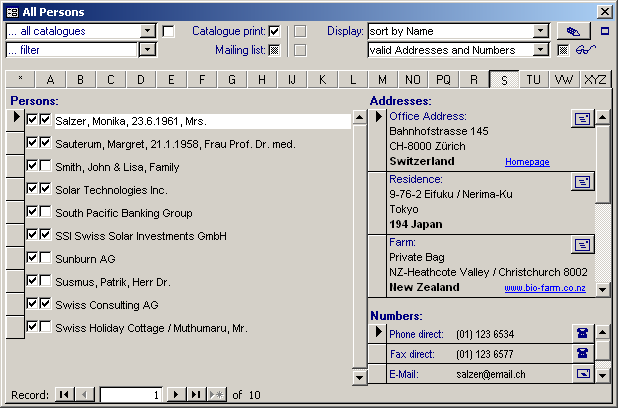Image resolution: width=618 pixels, height=408 pixels.
Task: Open the Farm address detail card icon
Action: (581, 244)
